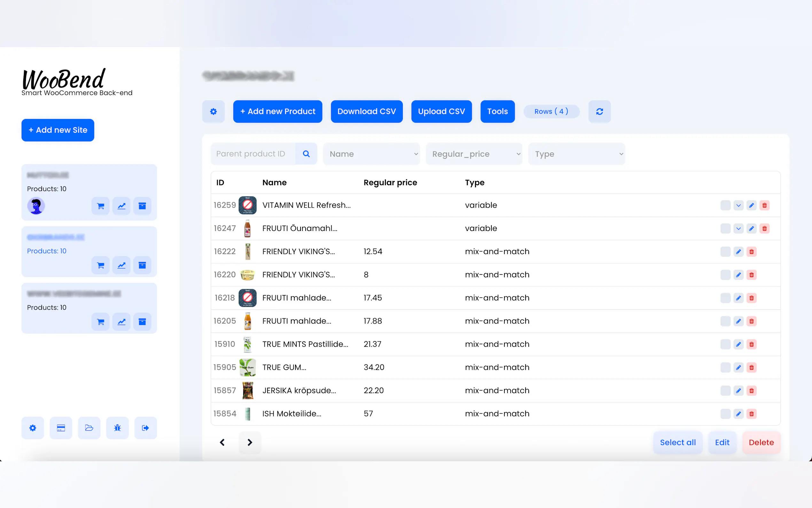Open the Tools menu
Viewport: 812px width, 508px height.
point(497,111)
